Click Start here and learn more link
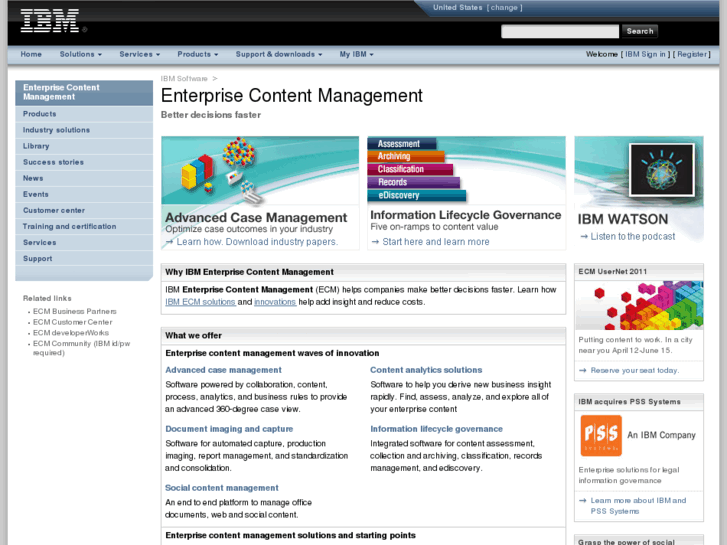The image size is (727, 545). point(436,242)
